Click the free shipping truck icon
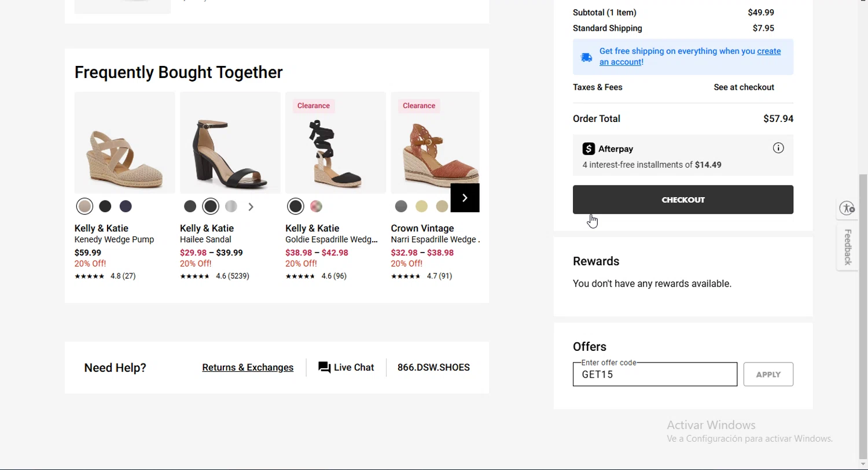Image resolution: width=868 pixels, height=470 pixels. pyautogui.click(x=586, y=57)
